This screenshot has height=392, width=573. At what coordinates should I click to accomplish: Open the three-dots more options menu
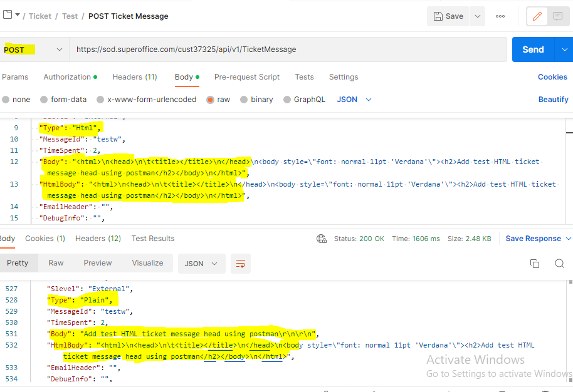pos(500,16)
